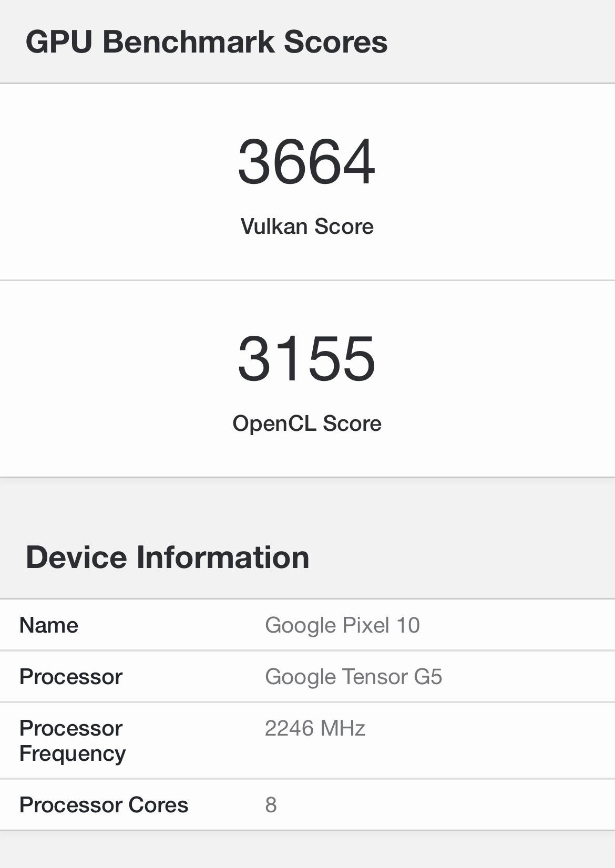Click the Name field label
This screenshot has width=615, height=868.
coord(49,625)
